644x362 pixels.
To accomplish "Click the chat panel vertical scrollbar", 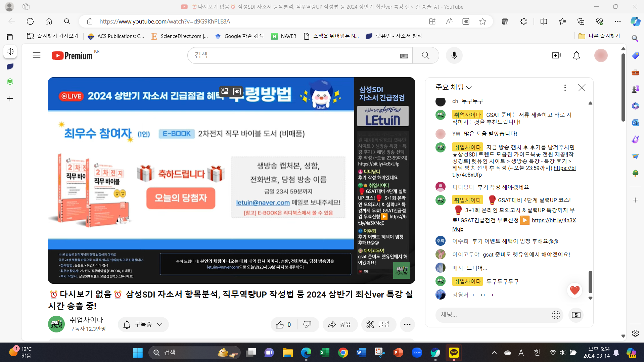I will 590,281.
